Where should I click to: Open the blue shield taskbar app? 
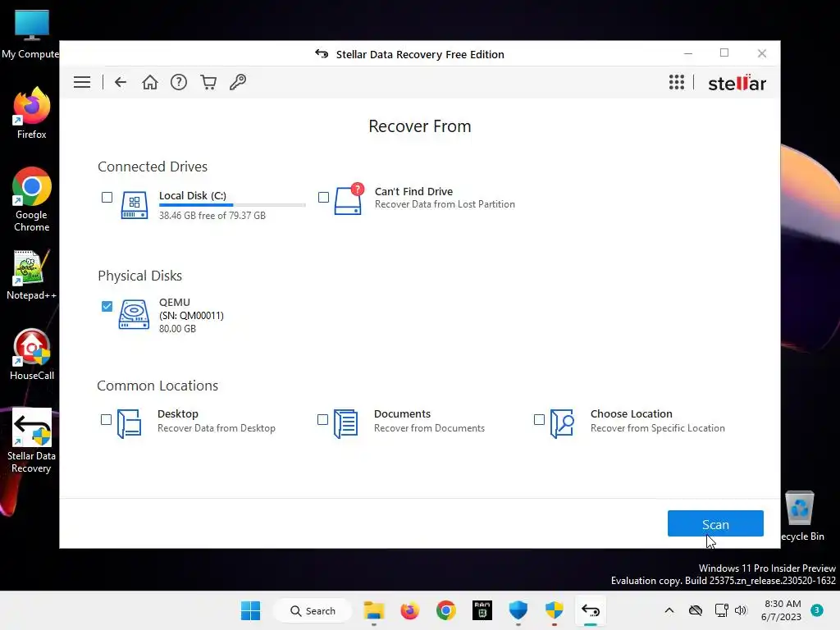tap(518, 610)
